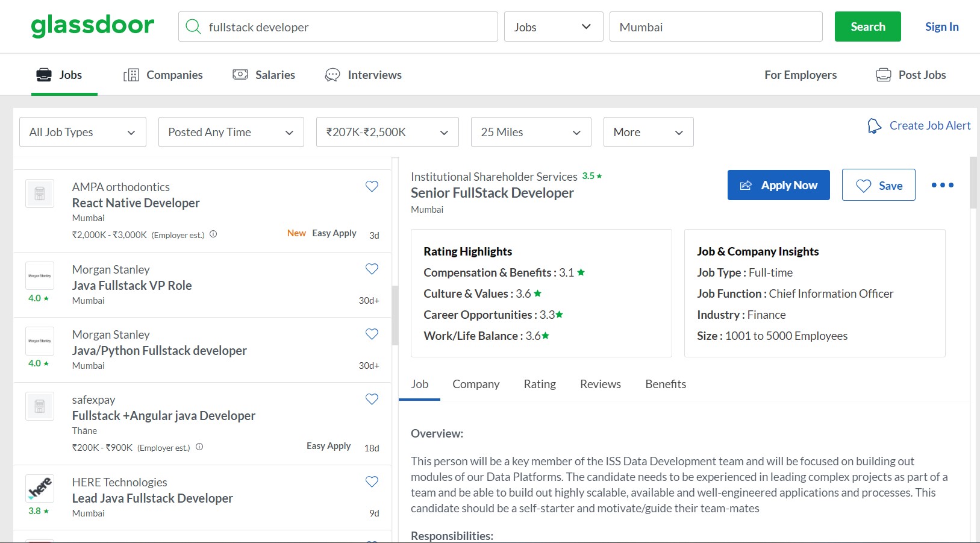Click the HERE Technologies logo
Screen dimensions: 980x543
(40, 489)
